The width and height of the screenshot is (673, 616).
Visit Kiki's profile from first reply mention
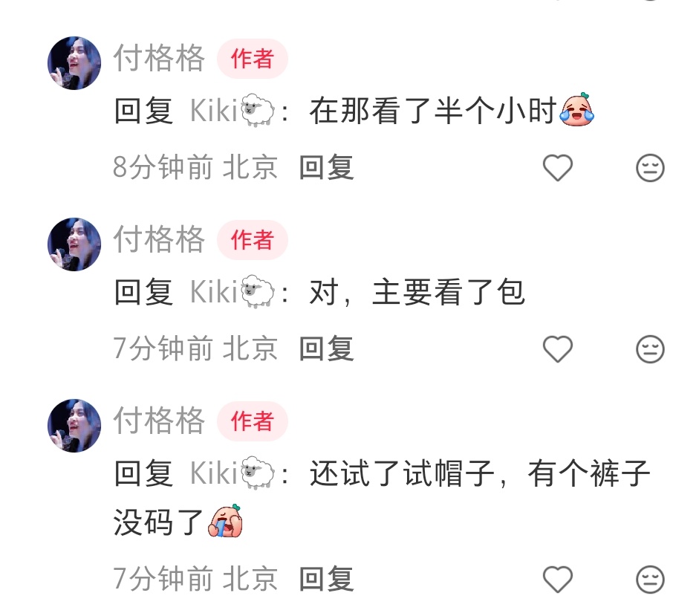coord(232,111)
